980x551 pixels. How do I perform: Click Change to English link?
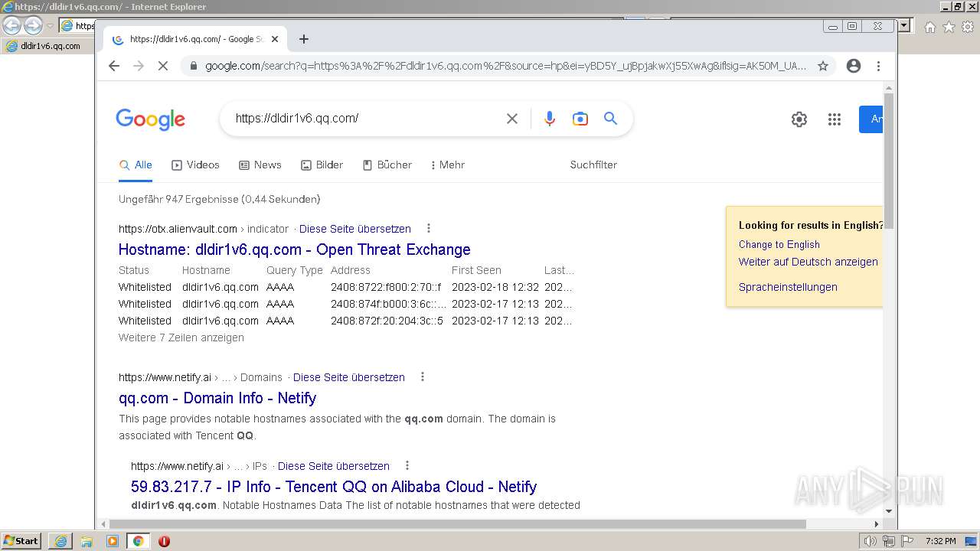tap(779, 244)
